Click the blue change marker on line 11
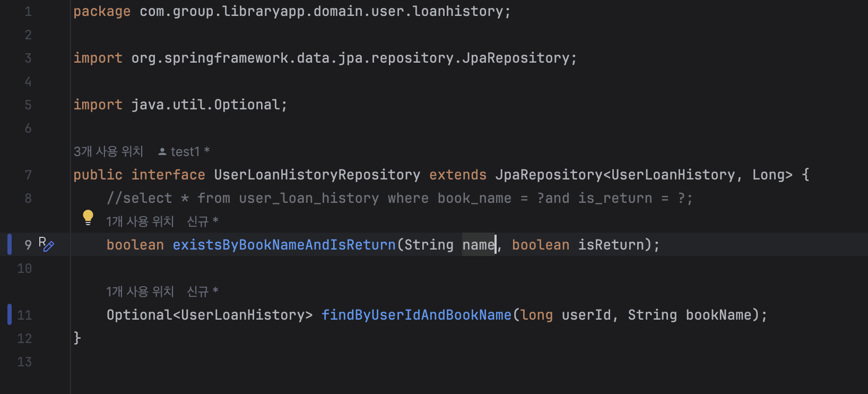The height and width of the screenshot is (394, 868). pos(10,314)
